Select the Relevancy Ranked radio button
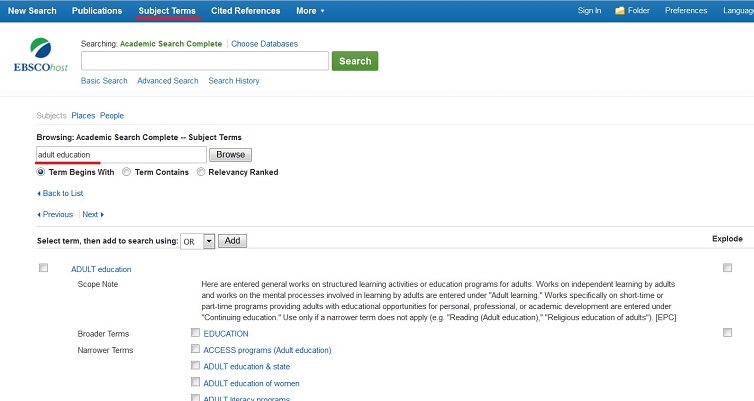The height and width of the screenshot is (401, 754). click(201, 172)
